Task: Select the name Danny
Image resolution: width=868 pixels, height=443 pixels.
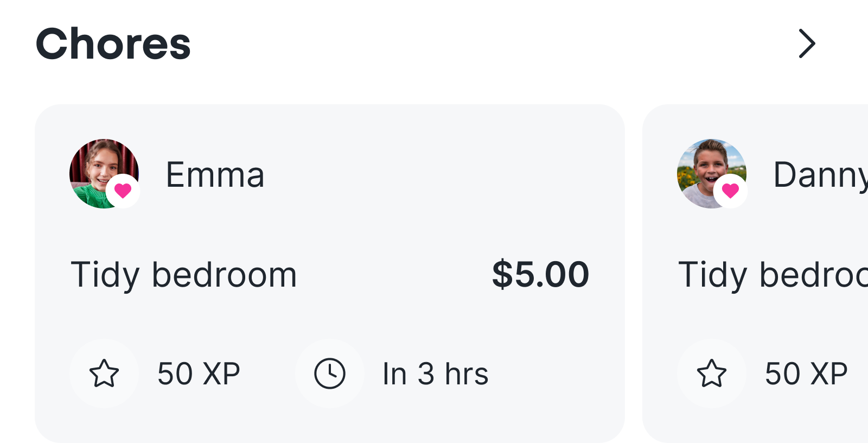Action: [x=819, y=175]
